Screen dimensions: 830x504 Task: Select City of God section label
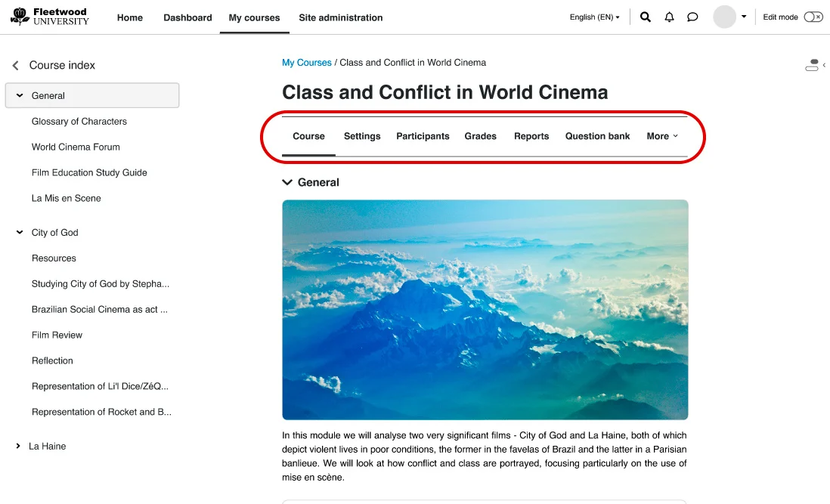[x=54, y=233]
